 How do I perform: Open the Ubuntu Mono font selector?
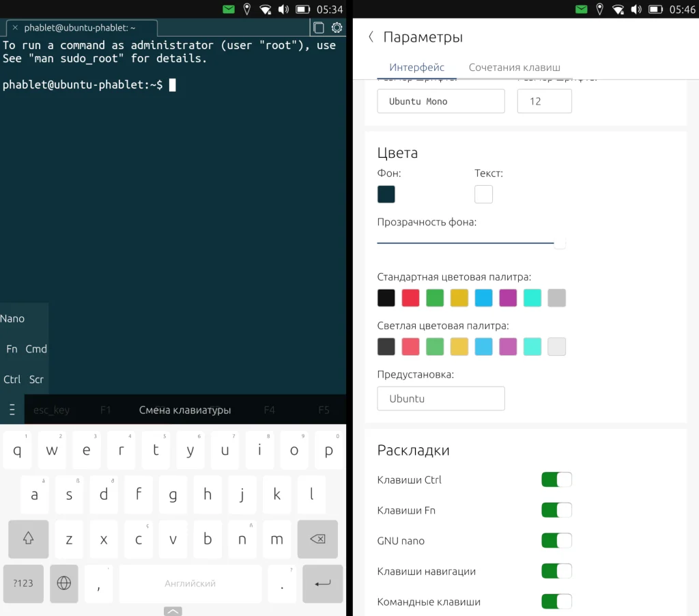tap(440, 100)
